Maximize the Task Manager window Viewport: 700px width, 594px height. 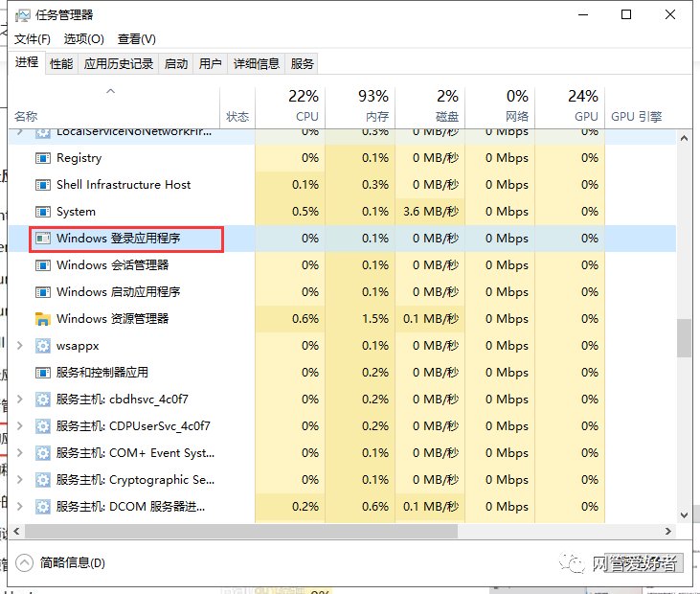point(626,14)
